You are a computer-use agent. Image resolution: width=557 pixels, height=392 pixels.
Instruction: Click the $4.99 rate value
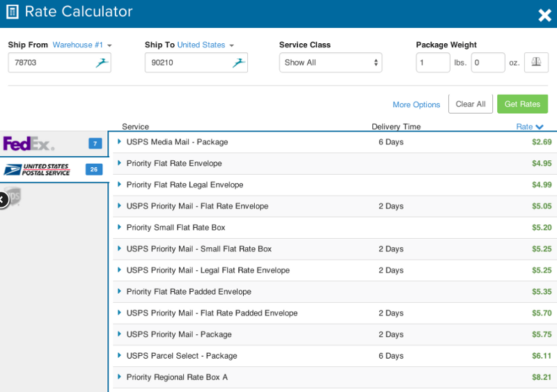click(542, 185)
